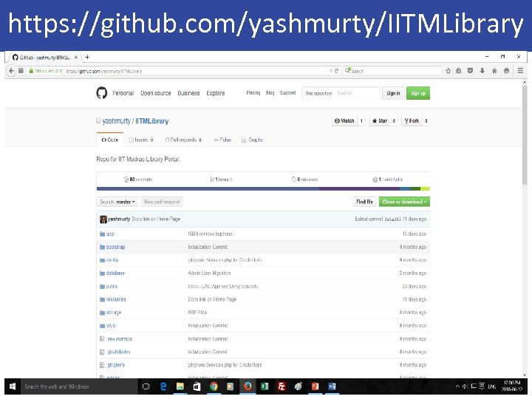This screenshot has height=399, width=532.
Task: Open the Graphs tab
Action: click(252, 140)
